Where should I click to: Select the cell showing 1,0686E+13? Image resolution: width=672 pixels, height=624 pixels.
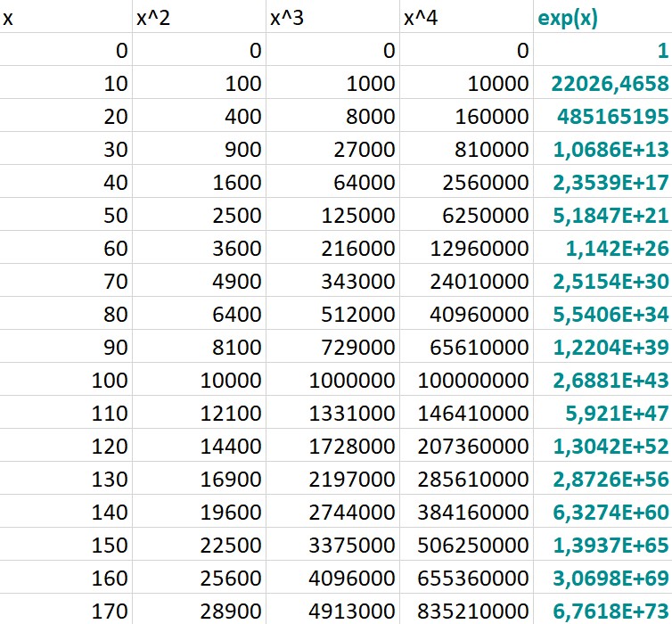[603, 149]
